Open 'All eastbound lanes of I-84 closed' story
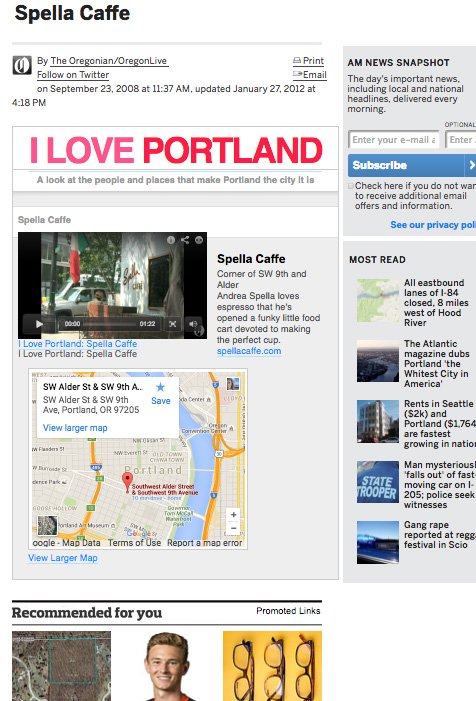The height and width of the screenshot is (701, 476). click(436, 303)
